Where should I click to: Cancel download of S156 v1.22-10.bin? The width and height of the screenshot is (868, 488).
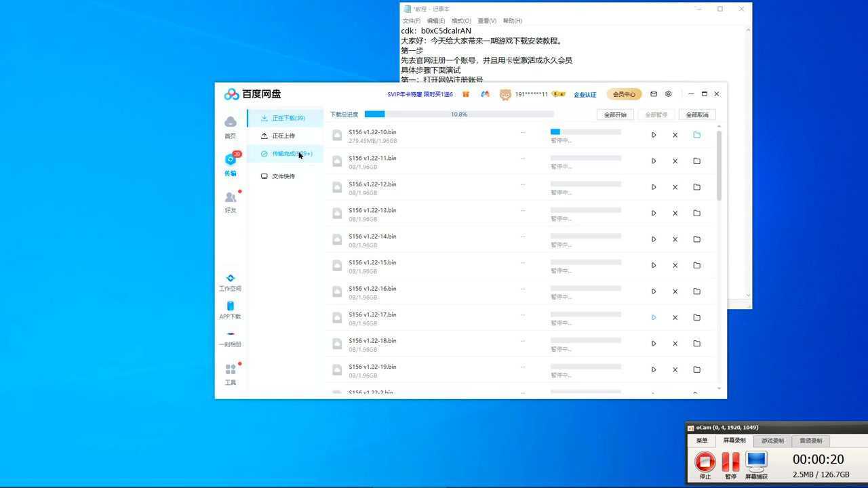pyautogui.click(x=675, y=135)
